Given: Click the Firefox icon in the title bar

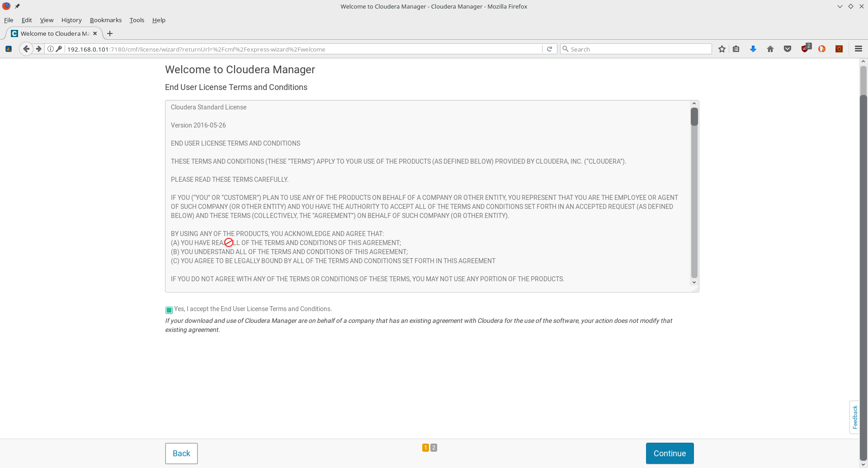Looking at the screenshot, I should tap(6, 6).
